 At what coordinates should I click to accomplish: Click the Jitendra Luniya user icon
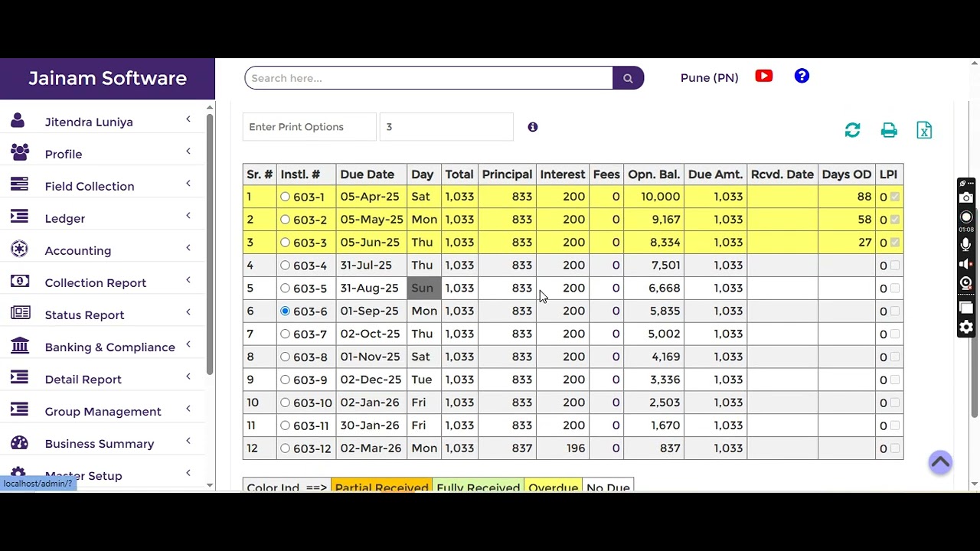pos(18,120)
